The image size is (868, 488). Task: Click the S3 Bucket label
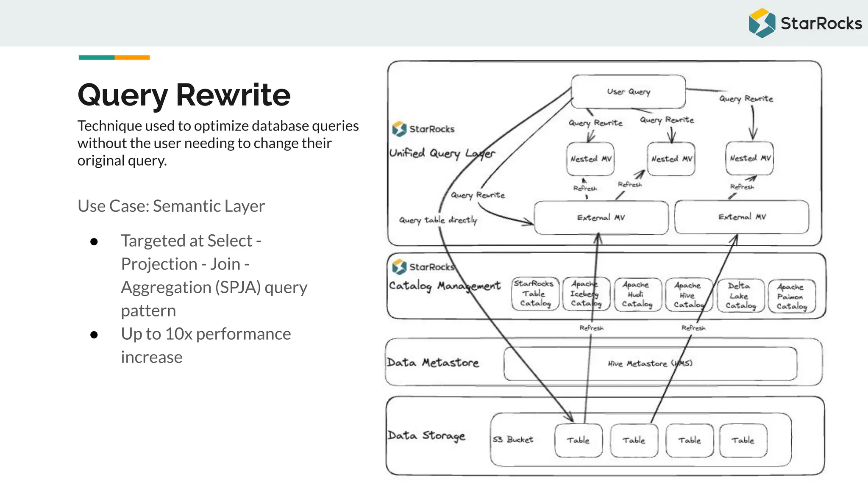point(513,440)
